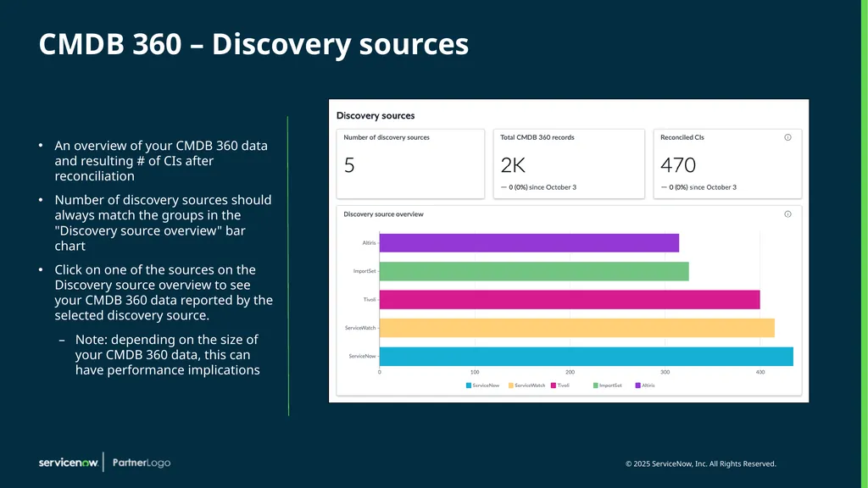
Task: Click the Discovery sources heading
Action: (376, 115)
